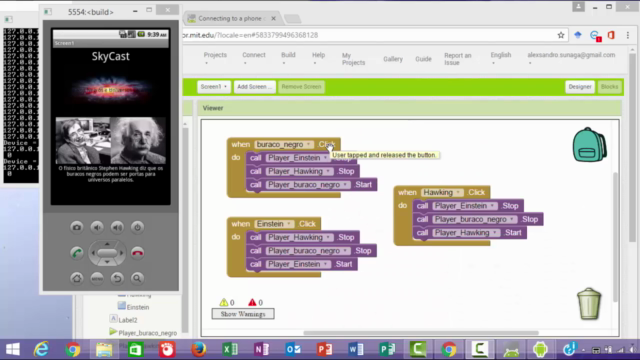Open Player_Einstein dropdown in the .Start block
Viewport: 640px width, 360px height.
[x=326, y=264]
